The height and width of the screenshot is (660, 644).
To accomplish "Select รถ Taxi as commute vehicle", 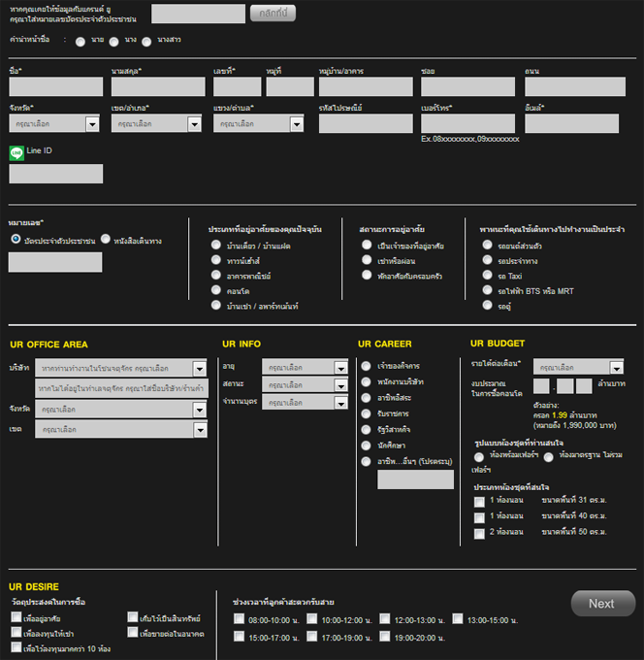I will [488, 276].
